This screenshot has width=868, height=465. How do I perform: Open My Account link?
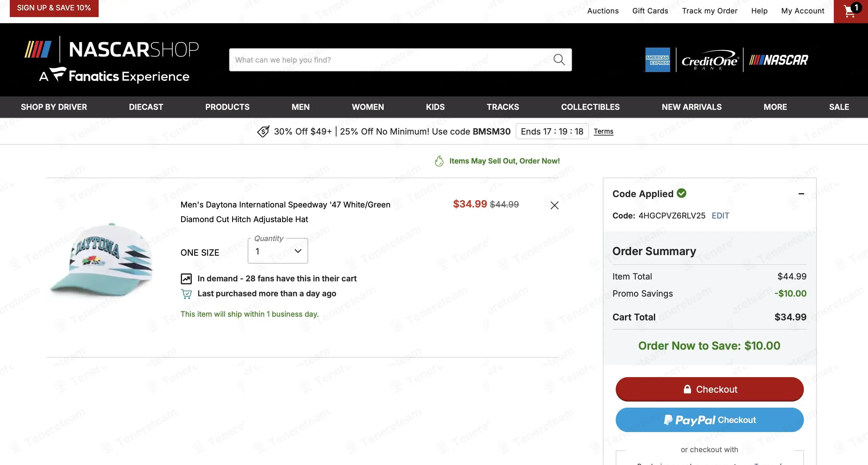pyautogui.click(x=803, y=11)
